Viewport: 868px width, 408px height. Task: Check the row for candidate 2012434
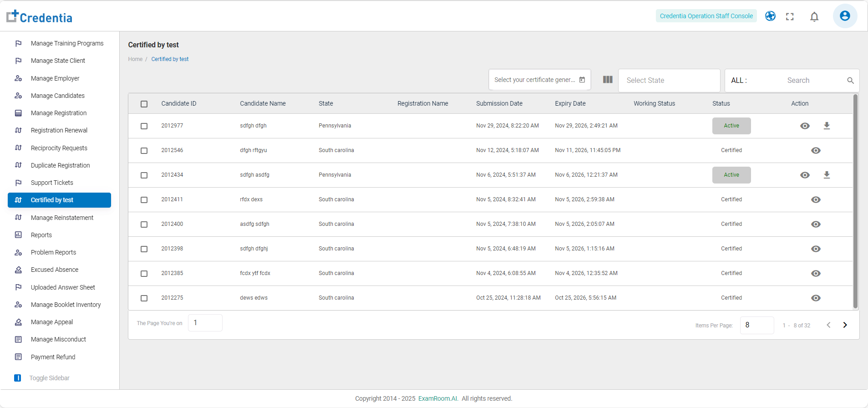tap(144, 175)
